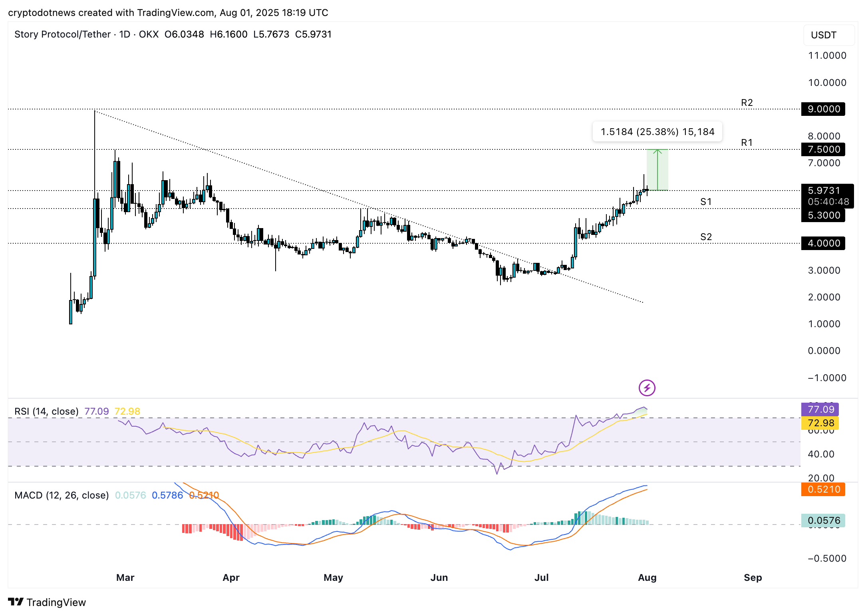Click the 9.0000 R2 price label

[x=823, y=109]
